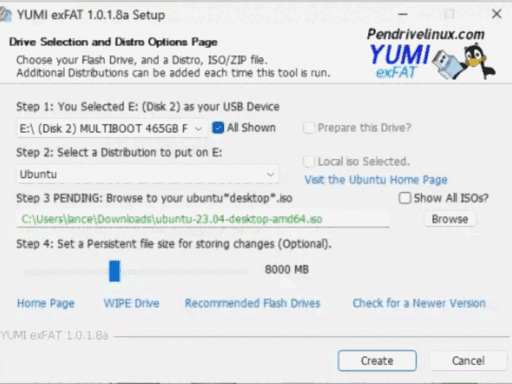This screenshot has width=512, height=384.
Task: Click the Cancel button
Action: [468, 361]
